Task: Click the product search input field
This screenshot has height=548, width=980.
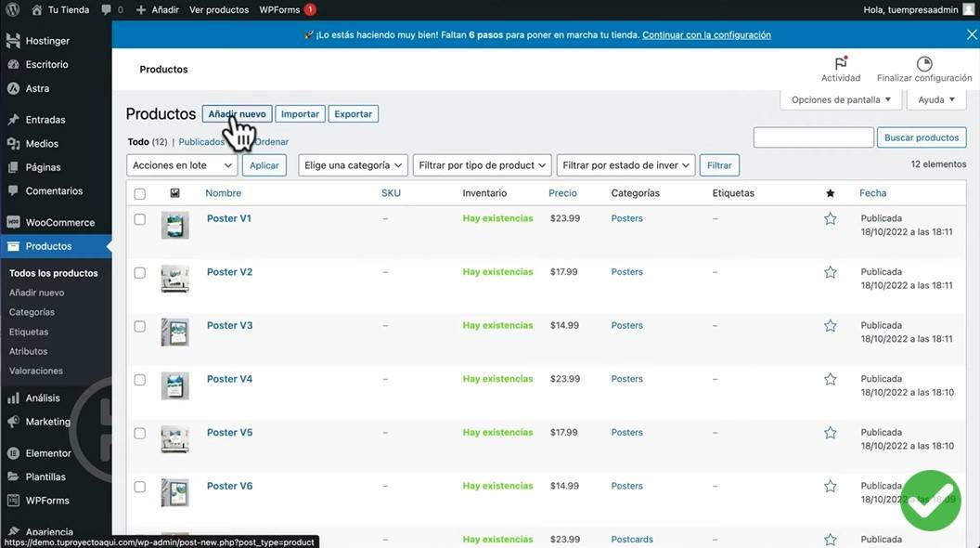Action: click(813, 137)
